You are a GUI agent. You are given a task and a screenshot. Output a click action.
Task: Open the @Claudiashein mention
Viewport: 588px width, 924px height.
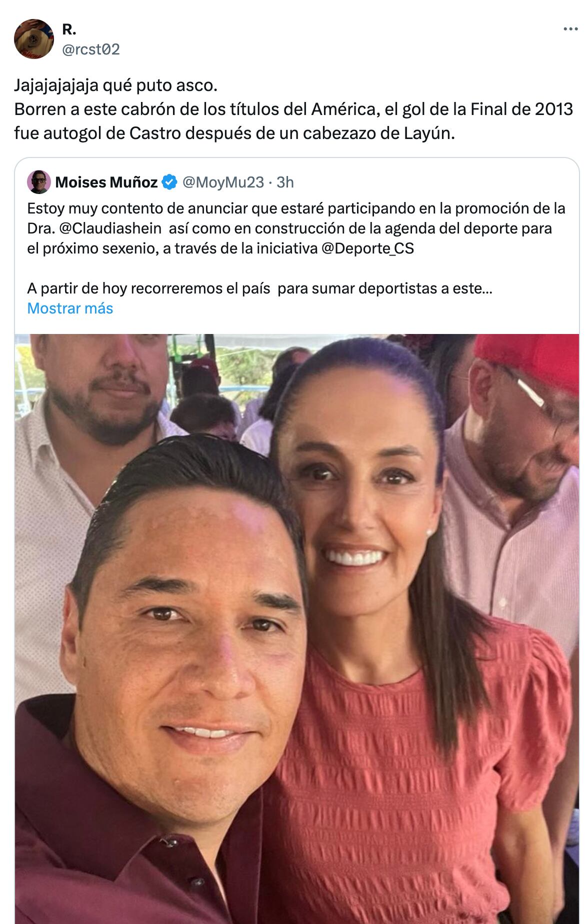click(x=110, y=228)
